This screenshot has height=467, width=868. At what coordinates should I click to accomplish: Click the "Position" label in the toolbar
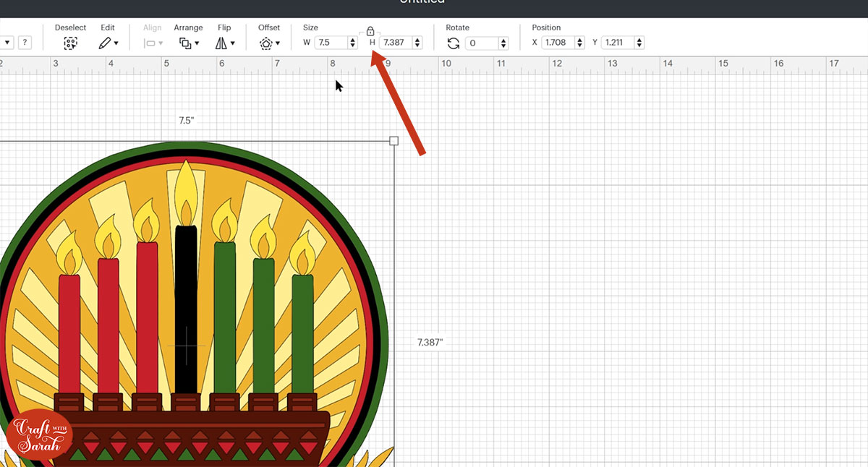coord(547,27)
